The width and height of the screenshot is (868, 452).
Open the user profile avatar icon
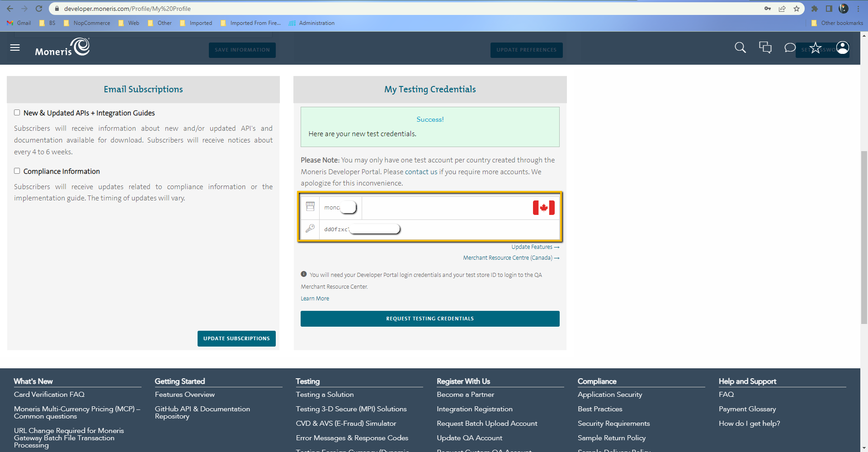[x=842, y=48]
